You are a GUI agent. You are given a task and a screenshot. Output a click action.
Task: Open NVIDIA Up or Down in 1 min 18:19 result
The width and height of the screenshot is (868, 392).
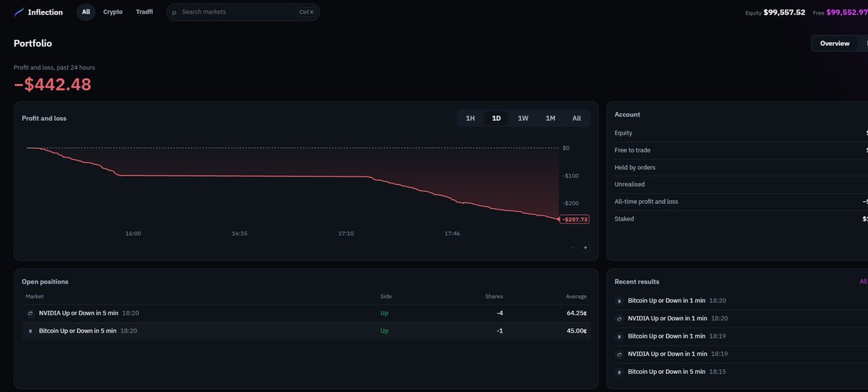click(741, 354)
